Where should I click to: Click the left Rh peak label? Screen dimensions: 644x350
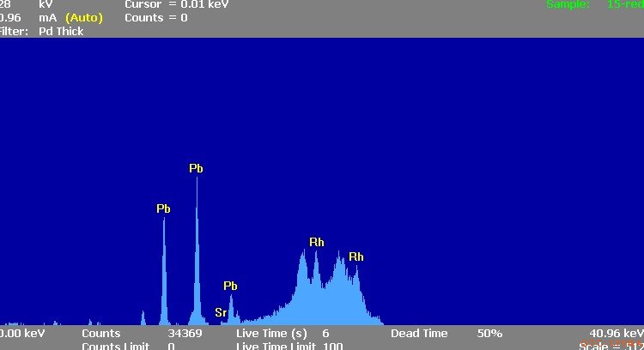[x=317, y=243]
